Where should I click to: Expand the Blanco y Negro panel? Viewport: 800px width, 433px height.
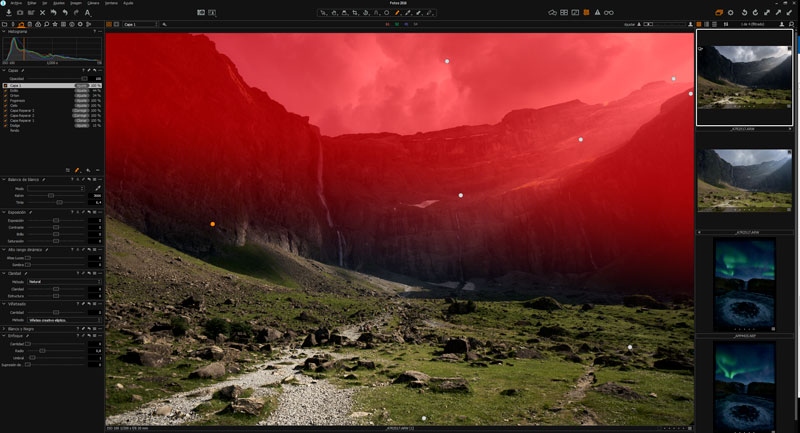(4, 328)
